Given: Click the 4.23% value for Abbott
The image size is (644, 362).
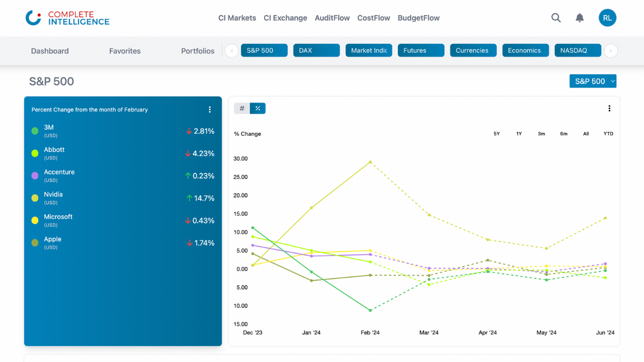Looking at the screenshot, I should click(204, 153).
